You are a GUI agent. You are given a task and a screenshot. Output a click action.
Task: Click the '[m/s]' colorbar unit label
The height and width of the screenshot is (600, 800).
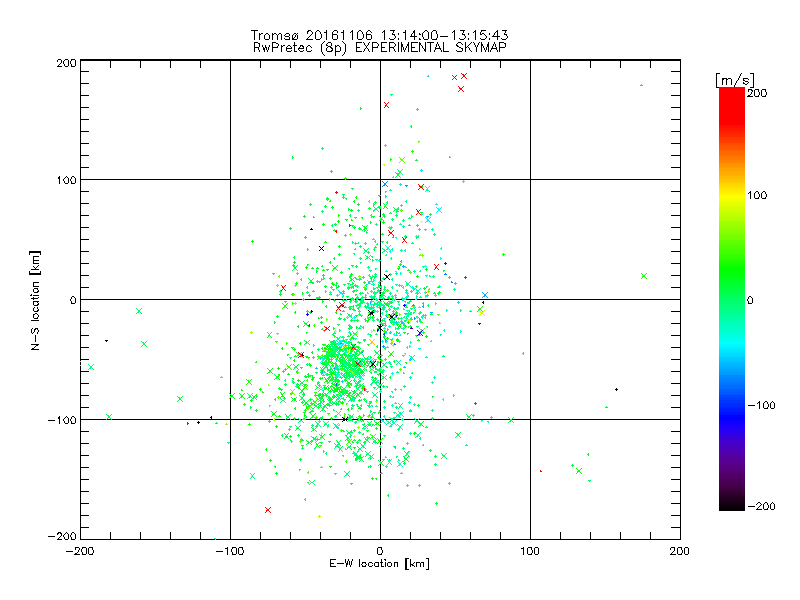click(735, 80)
